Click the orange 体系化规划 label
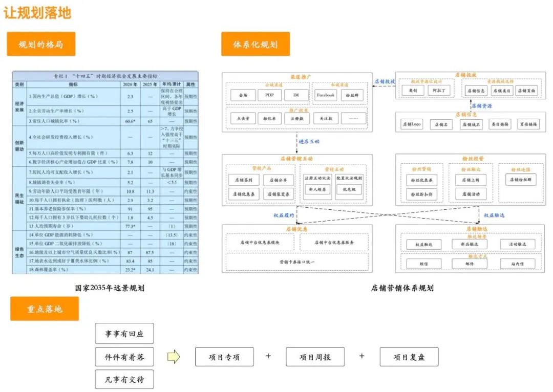This screenshot has height=392, width=553. (256, 44)
